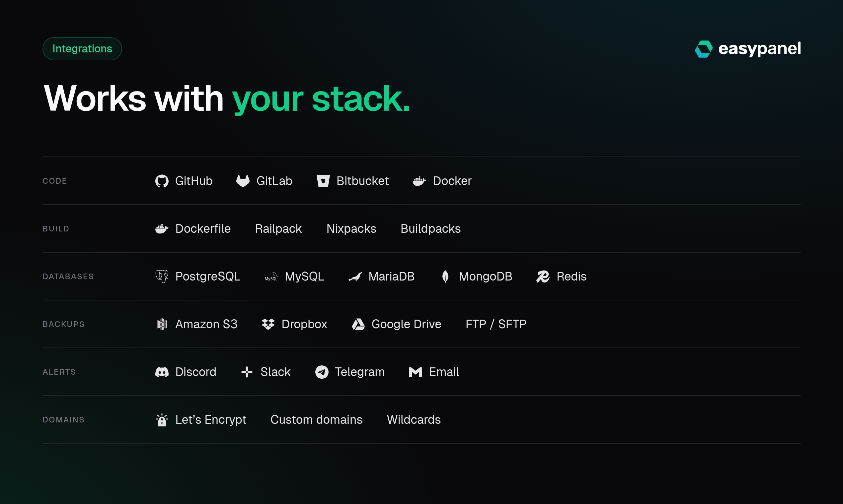
Task: Click the Email envelope M icon
Action: [x=416, y=372]
